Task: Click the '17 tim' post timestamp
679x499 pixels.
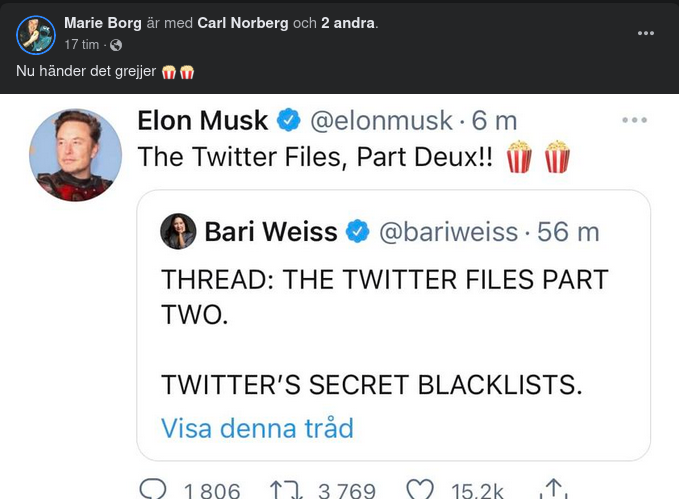Action: pos(83,45)
